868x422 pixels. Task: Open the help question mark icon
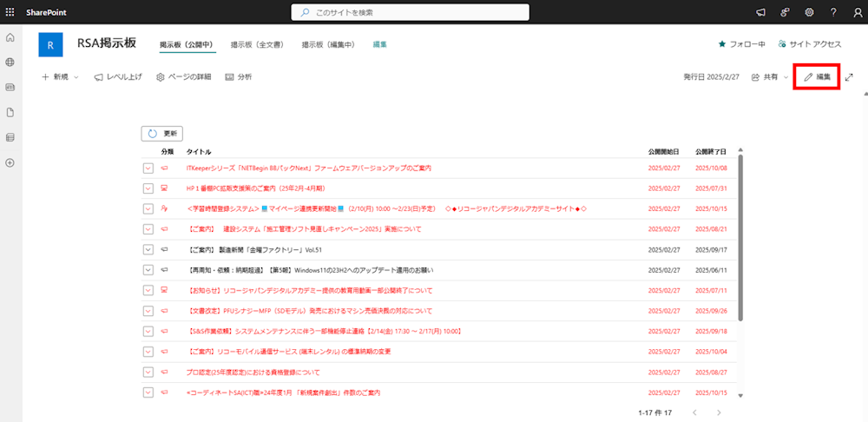pos(833,12)
